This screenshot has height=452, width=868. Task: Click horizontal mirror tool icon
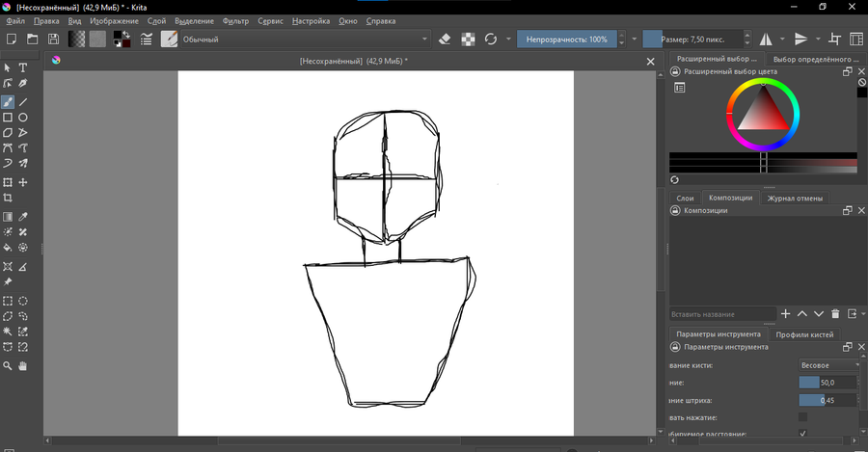pos(767,39)
